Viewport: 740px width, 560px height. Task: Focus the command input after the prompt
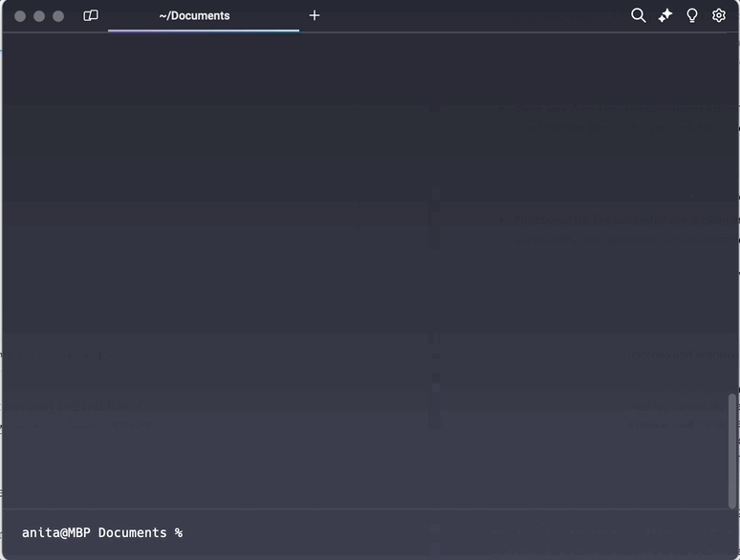pyautogui.click(x=453, y=532)
